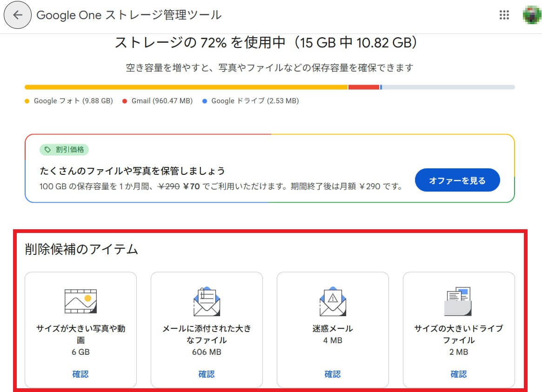This screenshot has height=392, width=542.
Task: Open the Google apps grid launcher
Action: point(504,15)
